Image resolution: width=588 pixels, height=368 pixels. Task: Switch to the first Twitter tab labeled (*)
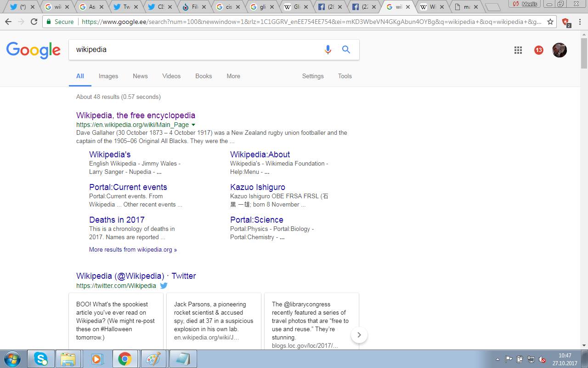tap(22, 7)
